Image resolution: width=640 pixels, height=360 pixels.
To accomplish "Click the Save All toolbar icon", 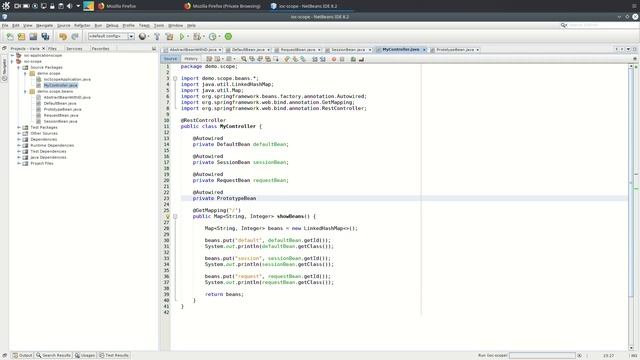I will pos(45,37).
